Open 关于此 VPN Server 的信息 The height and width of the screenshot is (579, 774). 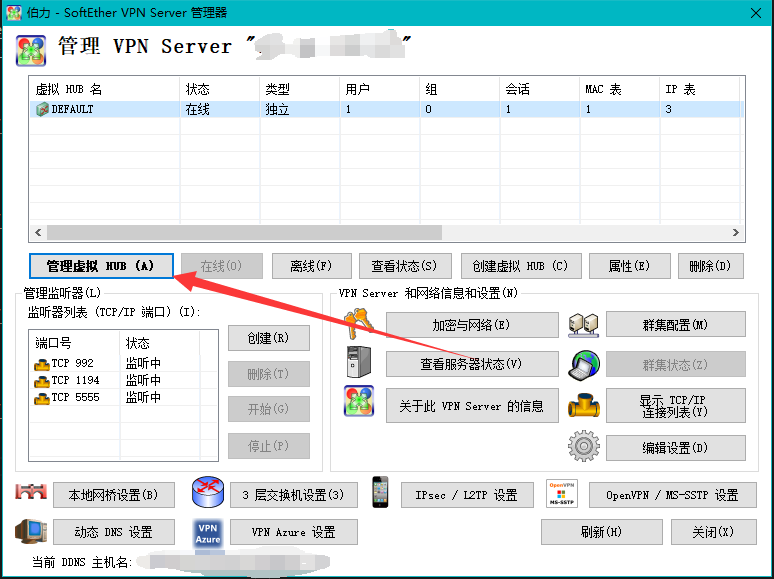tap(472, 406)
